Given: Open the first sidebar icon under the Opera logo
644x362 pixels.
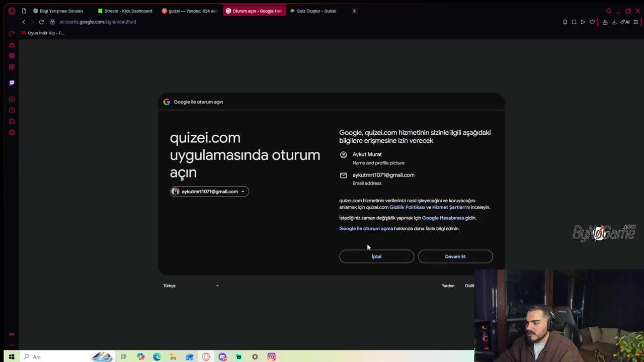Looking at the screenshot, I should click(12, 34).
